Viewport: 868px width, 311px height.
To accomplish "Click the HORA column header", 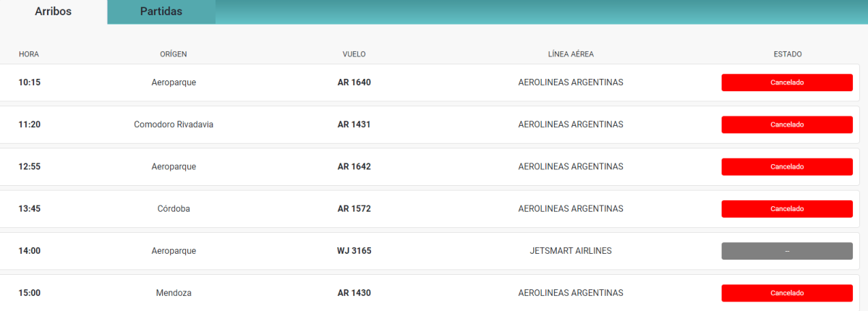I will [29, 54].
